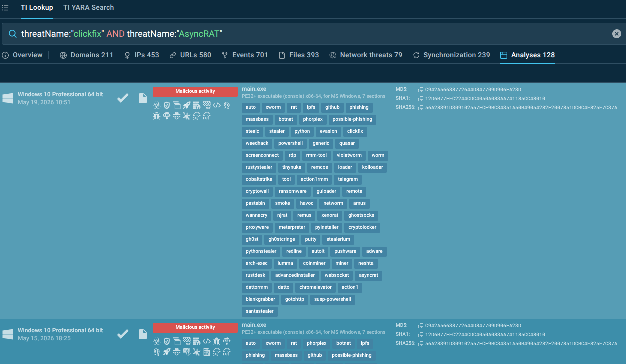Viewport: 626px width, 364px height.
Task: Click inside the threatName search query field
Action: pyautogui.click(x=313, y=34)
